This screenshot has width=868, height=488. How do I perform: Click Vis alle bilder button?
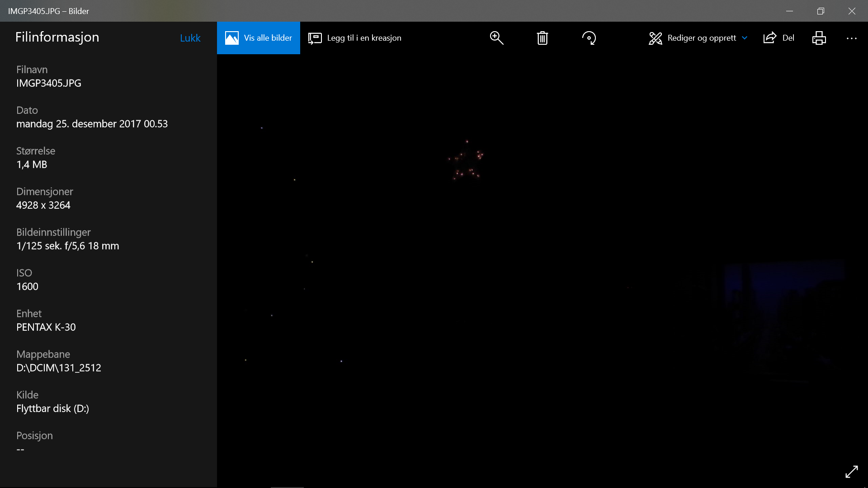(x=259, y=38)
